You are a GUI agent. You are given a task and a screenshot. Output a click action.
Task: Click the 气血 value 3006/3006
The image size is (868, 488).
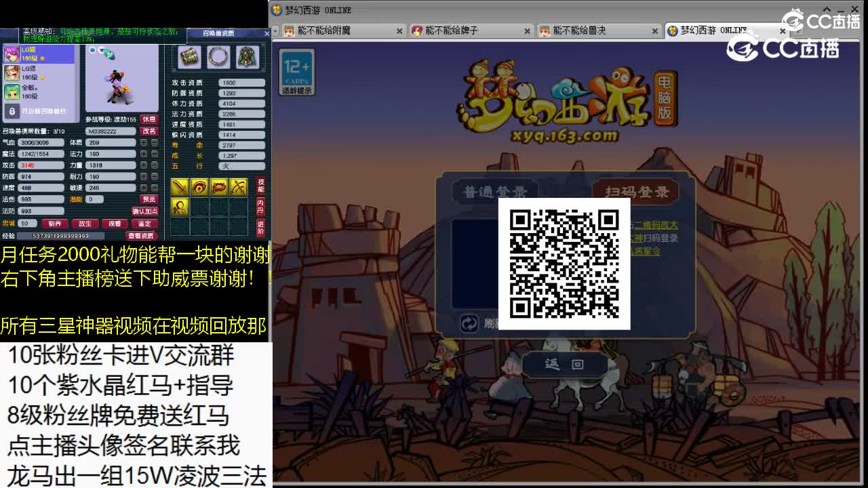[41, 143]
